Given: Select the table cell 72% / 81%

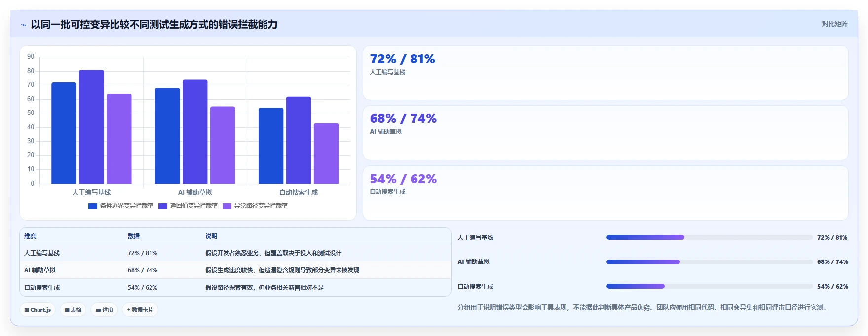Looking at the screenshot, I should tap(143, 253).
